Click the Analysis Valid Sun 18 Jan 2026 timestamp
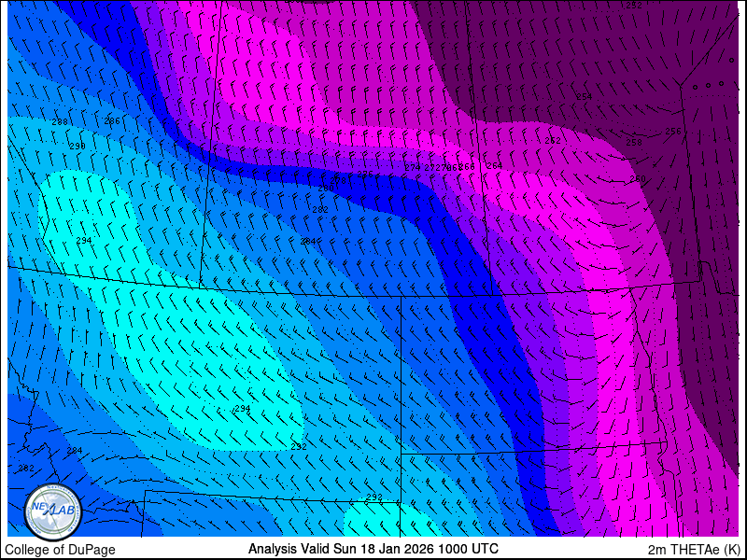 point(373,548)
